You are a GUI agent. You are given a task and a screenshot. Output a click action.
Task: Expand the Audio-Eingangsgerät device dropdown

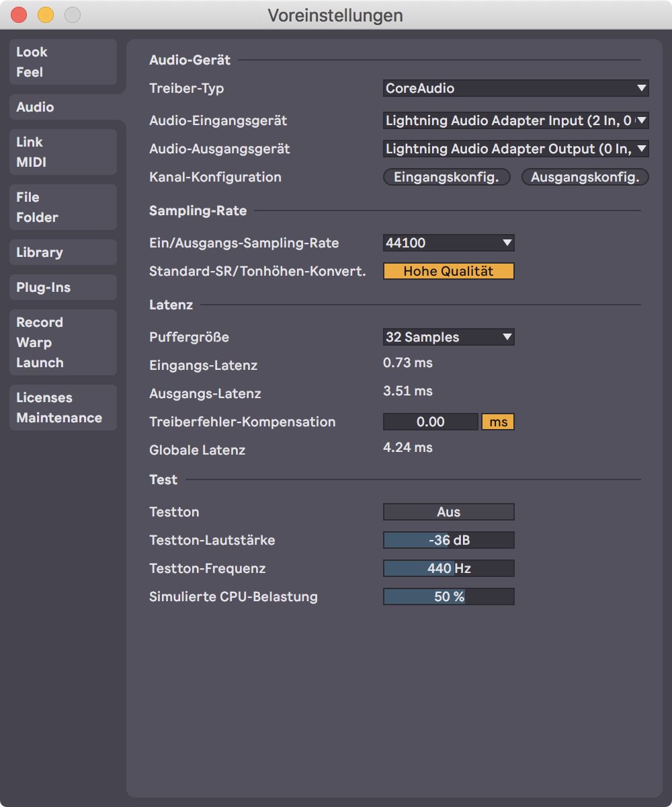click(x=515, y=120)
